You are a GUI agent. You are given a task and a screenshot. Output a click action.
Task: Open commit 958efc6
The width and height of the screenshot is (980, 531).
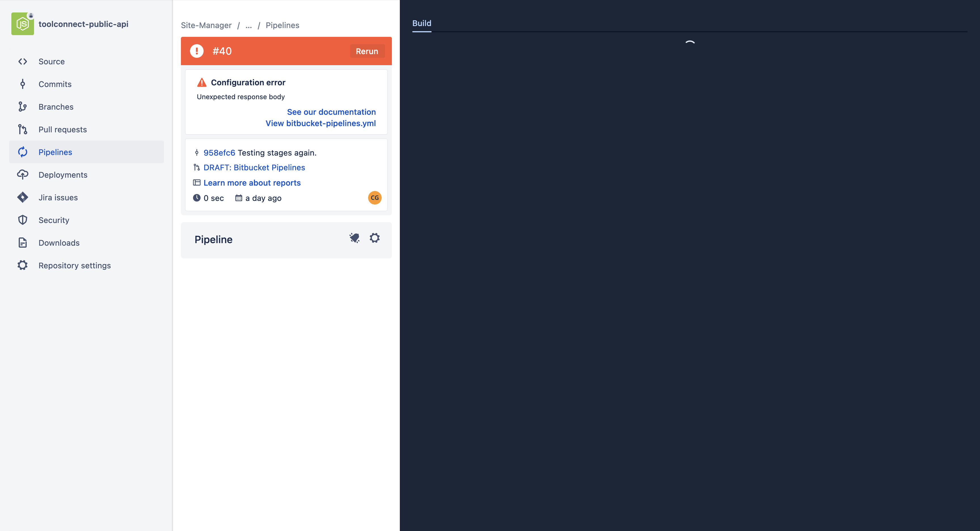pyautogui.click(x=219, y=152)
